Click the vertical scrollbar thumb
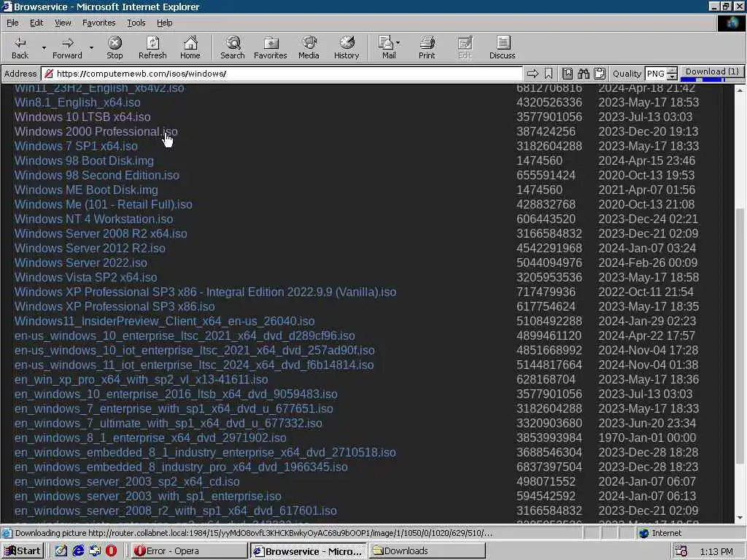Image resolution: width=747 pixels, height=560 pixels. [740, 336]
